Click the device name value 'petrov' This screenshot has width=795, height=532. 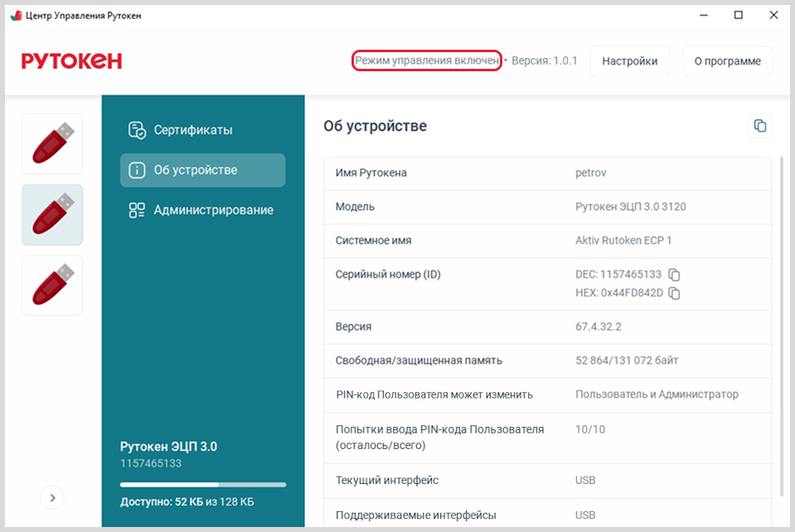click(591, 172)
